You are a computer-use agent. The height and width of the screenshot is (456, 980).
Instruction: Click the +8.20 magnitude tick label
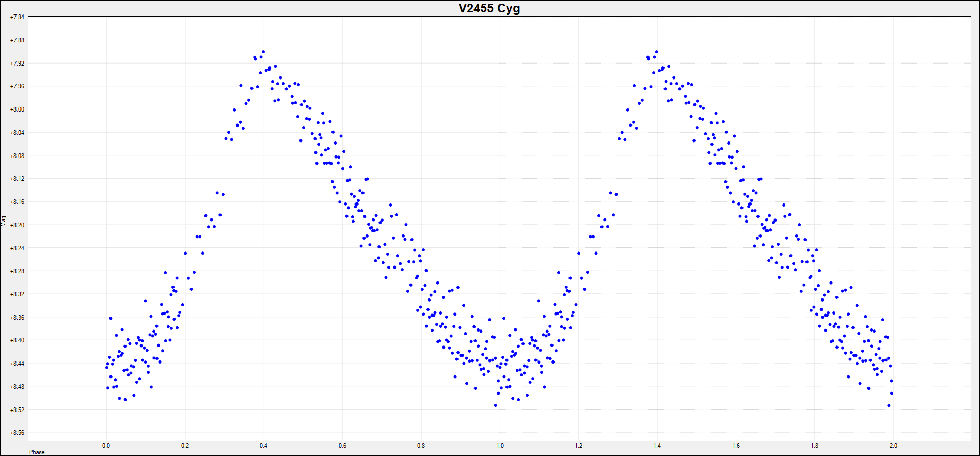pos(17,225)
